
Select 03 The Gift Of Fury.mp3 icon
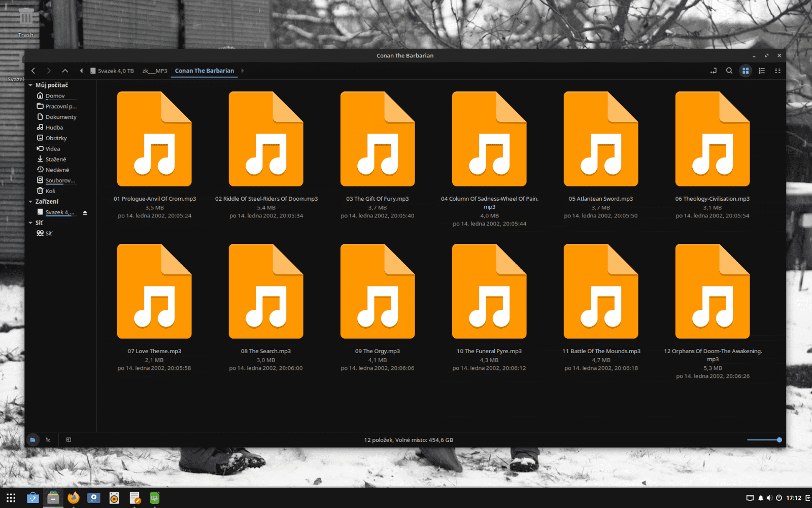tap(378, 139)
